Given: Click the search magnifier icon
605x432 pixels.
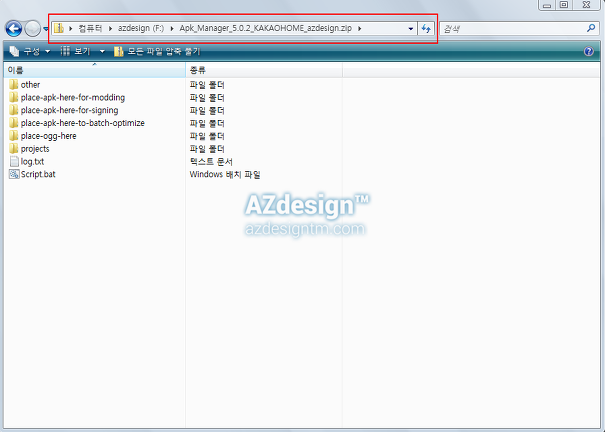Looking at the screenshot, I should 591,28.
